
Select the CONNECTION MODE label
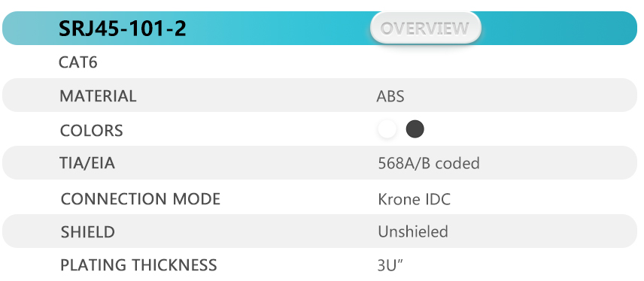[141, 199]
